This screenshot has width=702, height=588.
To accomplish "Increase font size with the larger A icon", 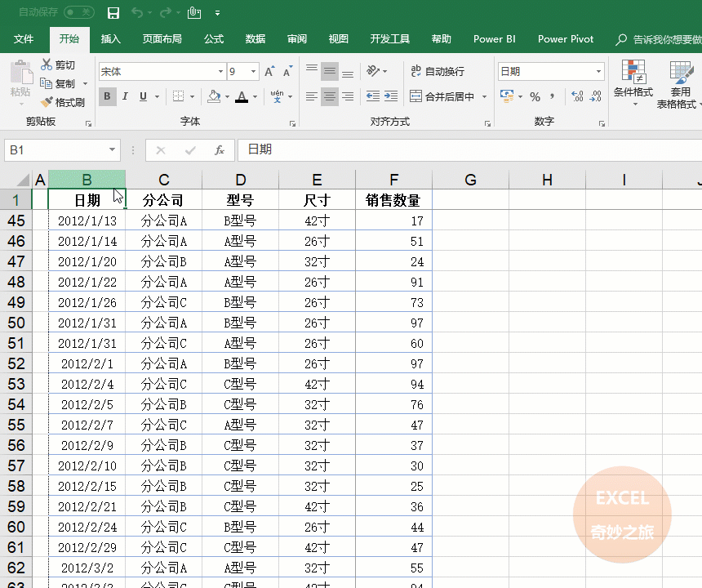I will click(x=269, y=72).
